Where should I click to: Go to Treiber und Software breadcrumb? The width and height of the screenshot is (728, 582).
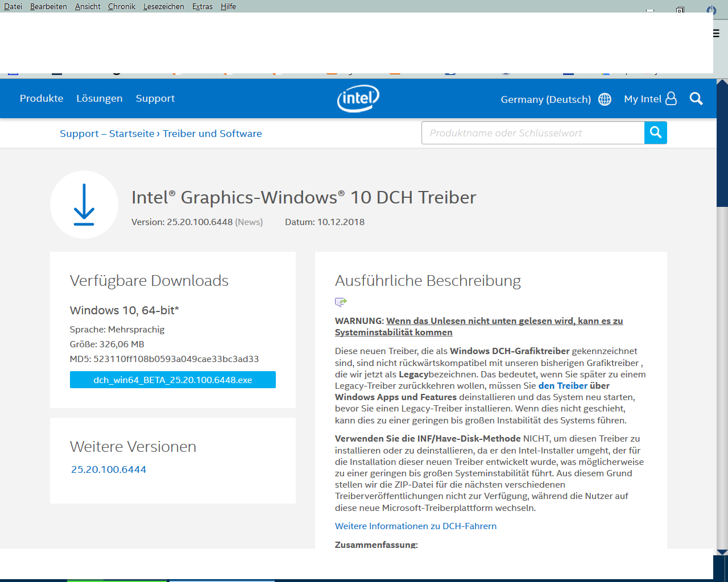click(x=212, y=134)
